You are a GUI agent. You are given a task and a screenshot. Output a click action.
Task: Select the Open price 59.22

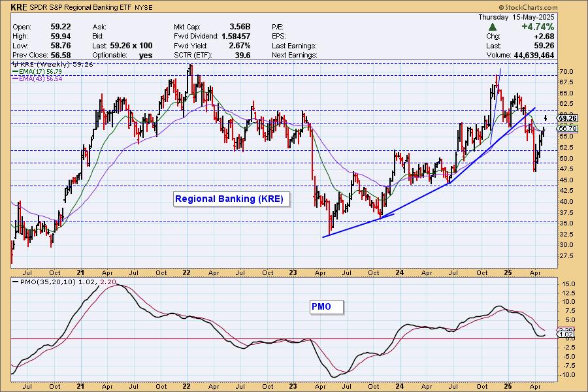[61, 27]
